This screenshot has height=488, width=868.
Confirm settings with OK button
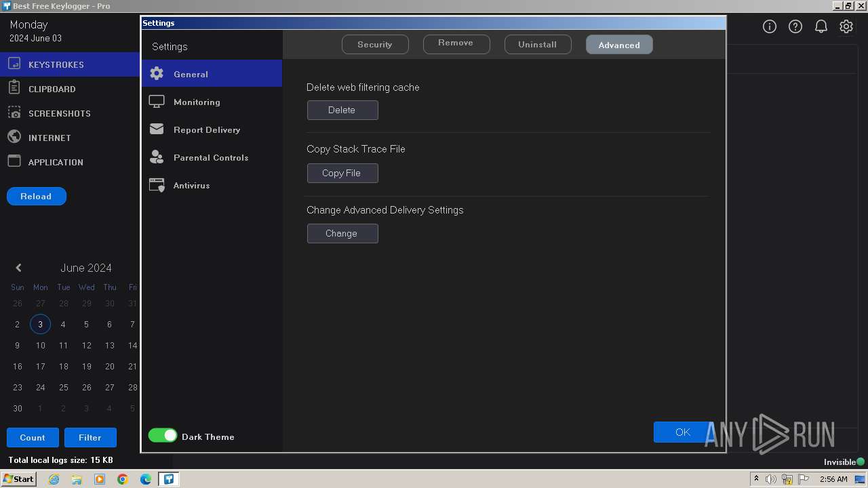click(683, 432)
